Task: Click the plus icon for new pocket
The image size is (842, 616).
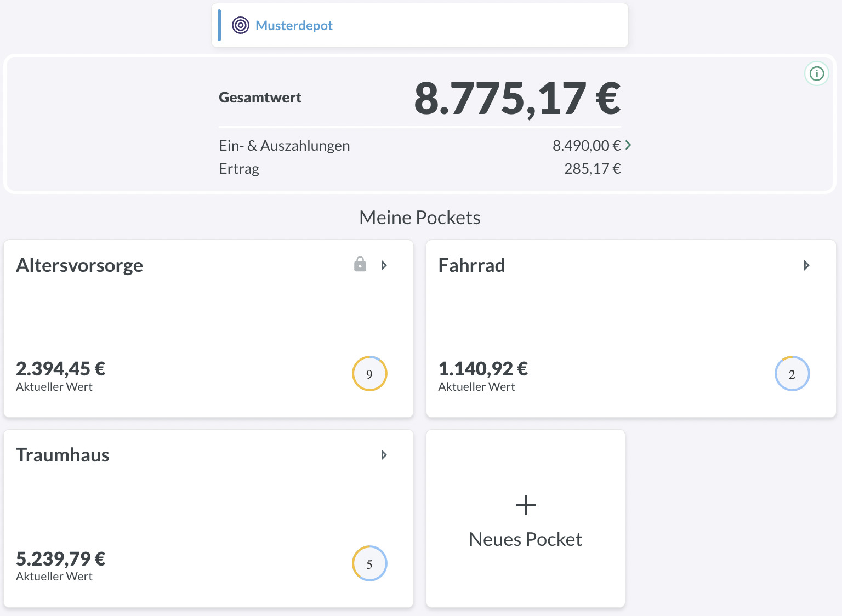Action: coord(526,505)
